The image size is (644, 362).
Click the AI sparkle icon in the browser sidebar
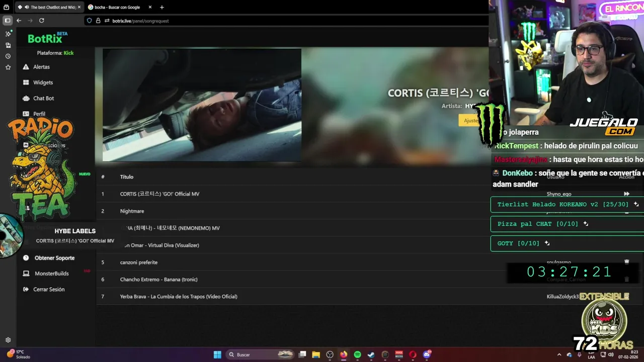(x=8, y=34)
